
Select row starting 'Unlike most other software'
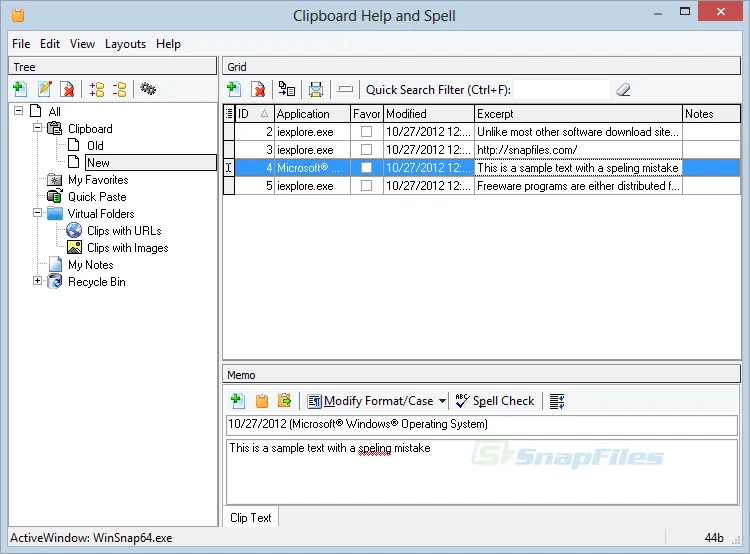[x=482, y=132]
